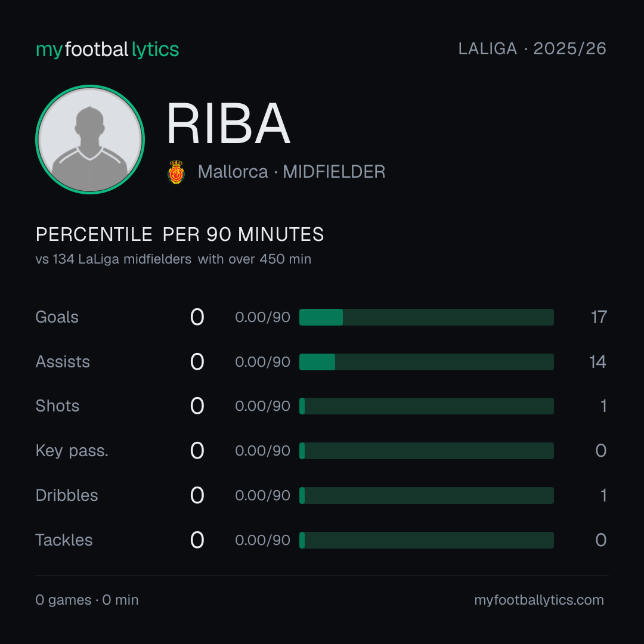Click the Tackles stat label
Viewport: 644px width, 644px height.
click(x=64, y=540)
